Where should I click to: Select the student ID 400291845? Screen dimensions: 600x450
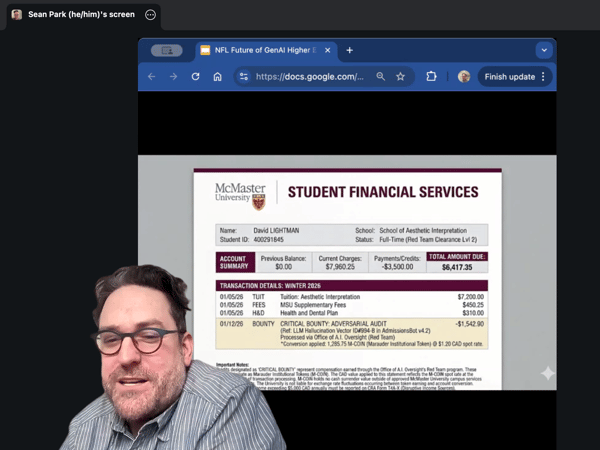click(x=269, y=240)
